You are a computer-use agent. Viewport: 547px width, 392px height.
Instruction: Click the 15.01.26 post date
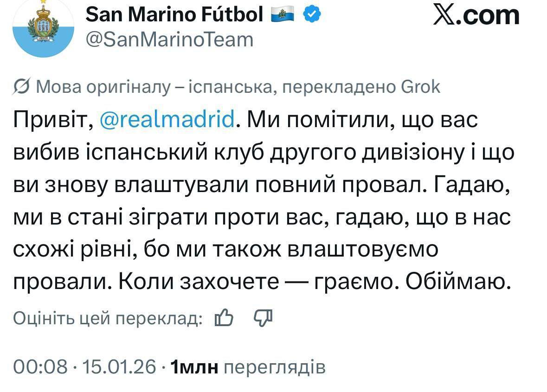tap(119, 367)
